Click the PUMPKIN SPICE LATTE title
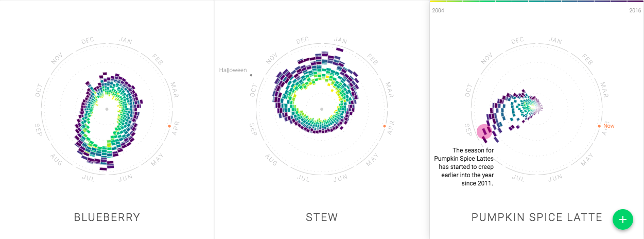 coord(537,217)
